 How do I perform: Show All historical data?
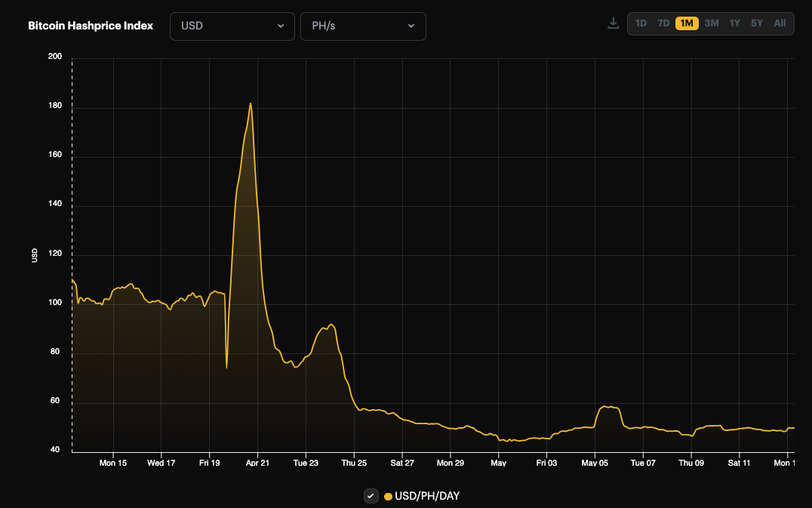coord(778,23)
